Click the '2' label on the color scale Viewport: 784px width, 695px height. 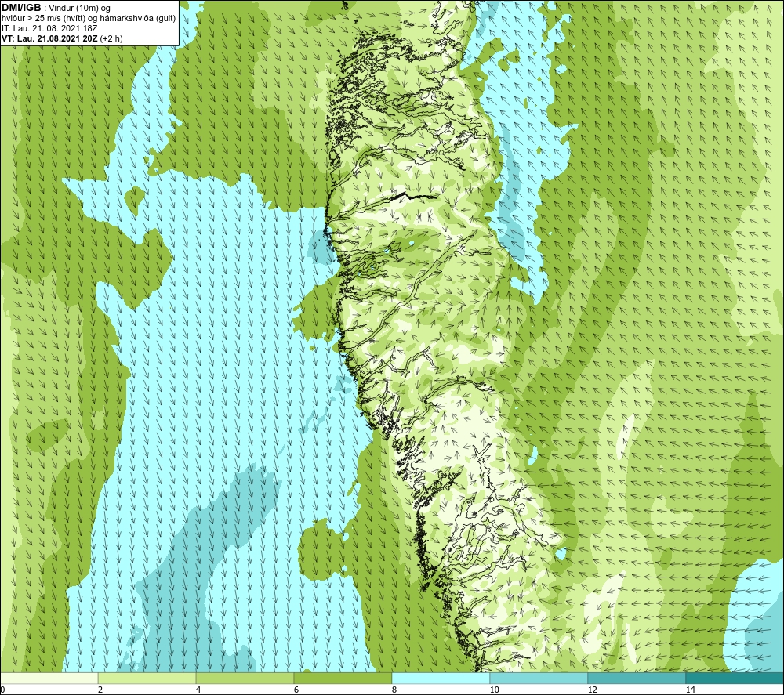click(100, 690)
